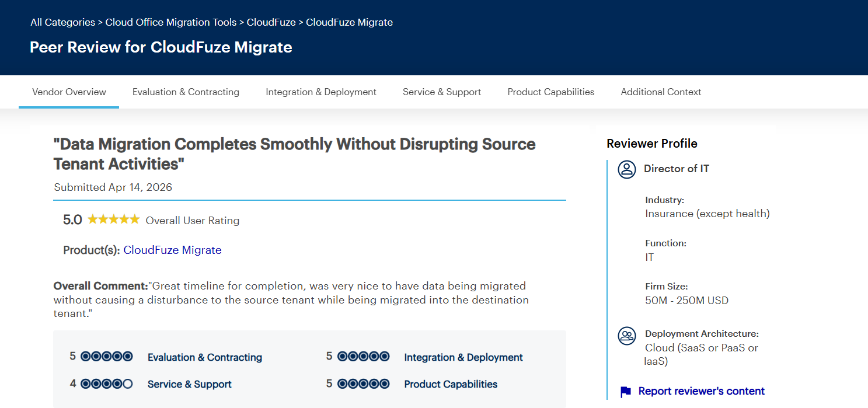The width and height of the screenshot is (868, 408).
Task: Click Report reviewer's content link
Action: coord(702,391)
